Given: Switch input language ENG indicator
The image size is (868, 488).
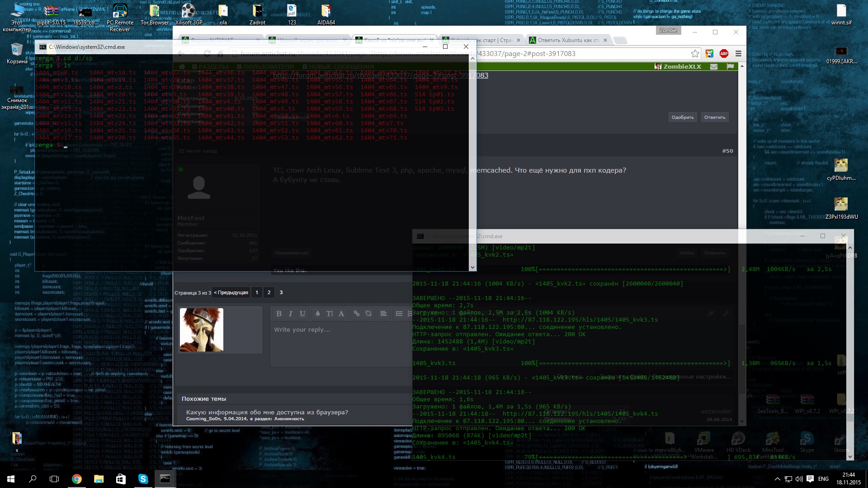Looking at the screenshot, I should [x=823, y=479].
